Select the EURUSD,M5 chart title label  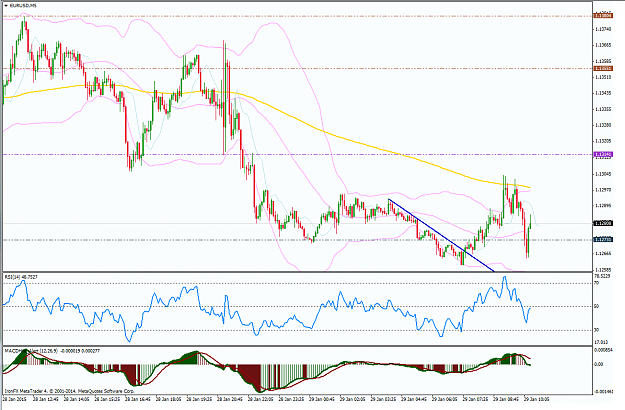coord(23,6)
